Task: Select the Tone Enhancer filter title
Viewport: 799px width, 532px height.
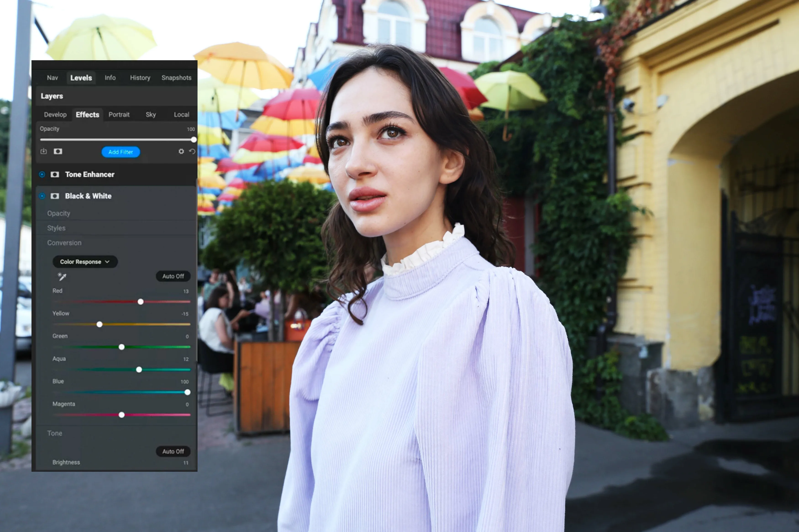Action: click(x=90, y=174)
